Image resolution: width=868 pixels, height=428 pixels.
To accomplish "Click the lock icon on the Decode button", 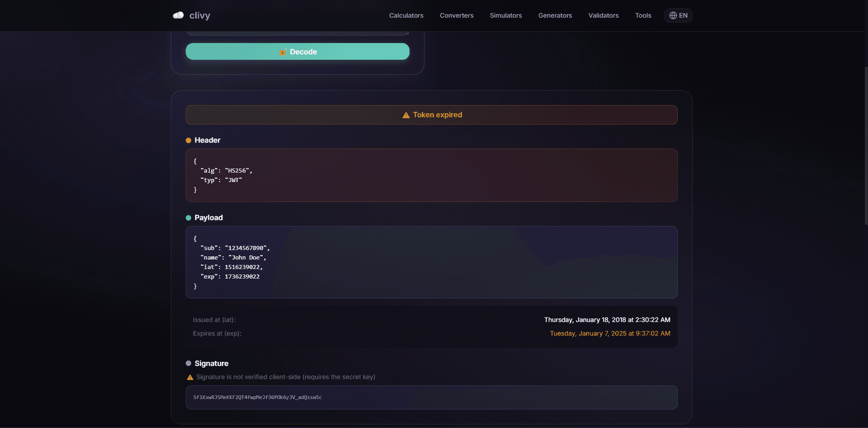I will click(x=284, y=52).
